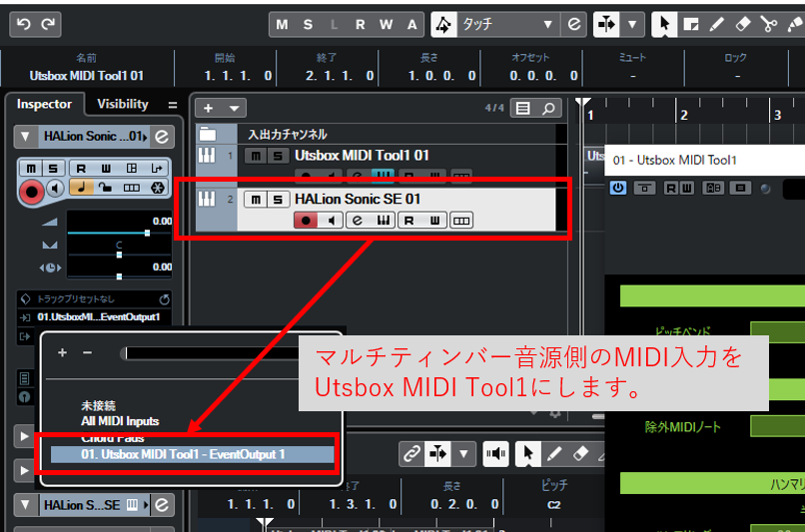Image resolution: width=805 pixels, height=532 pixels.
Task: Collapse HALion Sonic ...01 inspector section
Action: click(25, 137)
